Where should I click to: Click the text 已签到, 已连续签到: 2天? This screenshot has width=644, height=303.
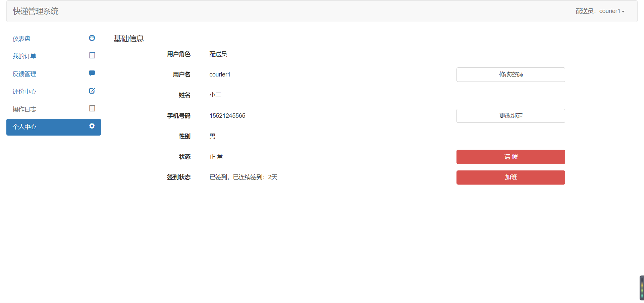click(244, 177)
